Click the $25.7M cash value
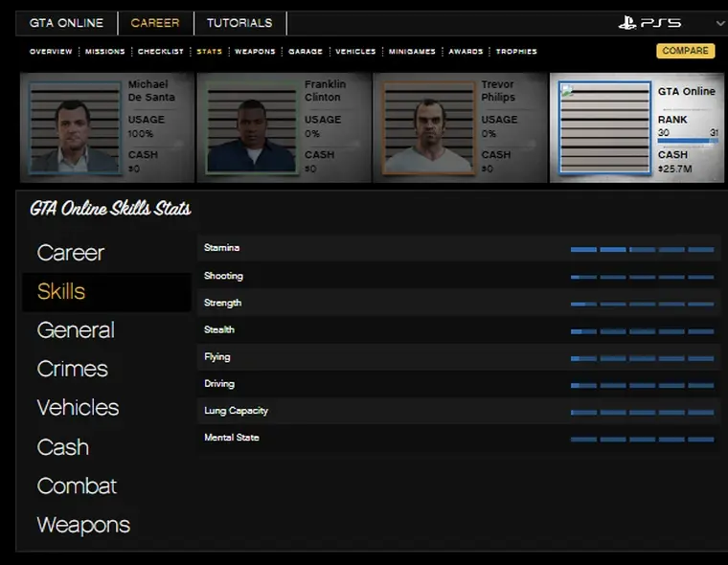Image resolution: width=728 pixels, height=565 pixels. (675, 169)
